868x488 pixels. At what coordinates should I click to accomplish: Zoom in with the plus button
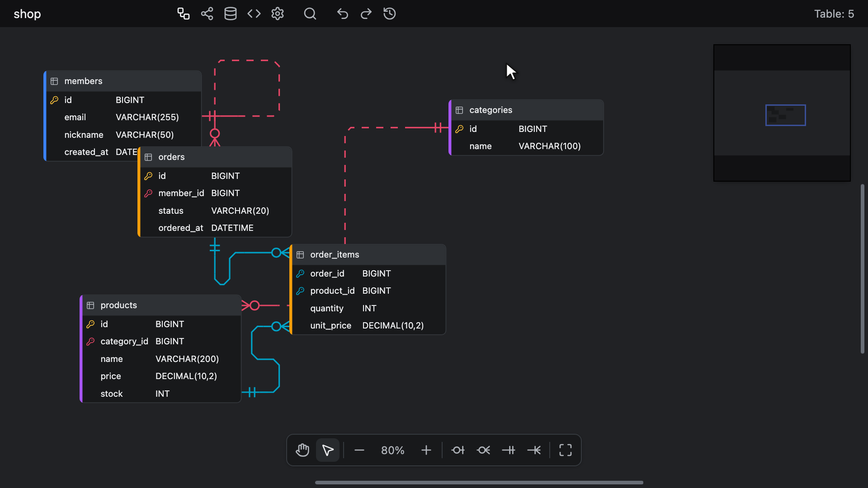point(426,450)
